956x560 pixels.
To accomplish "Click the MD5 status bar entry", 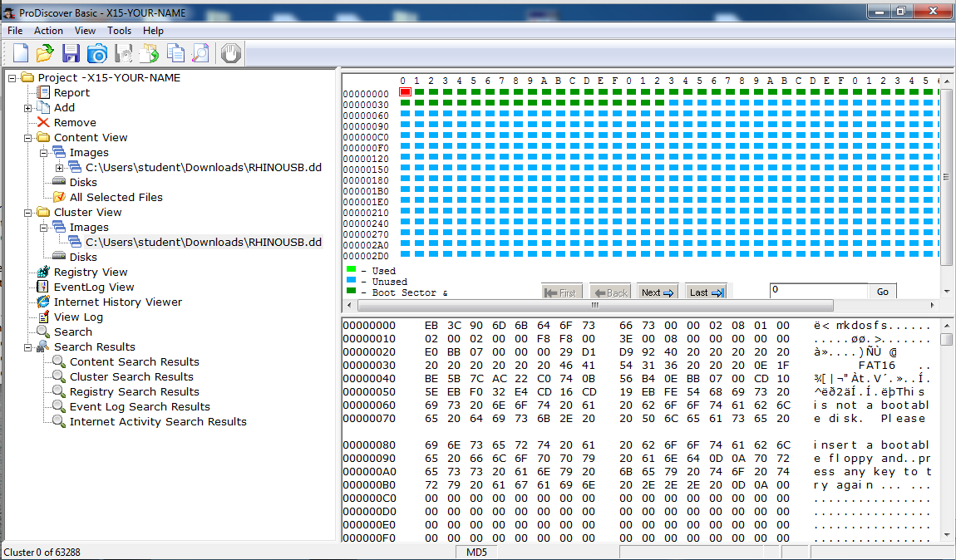I will pyautogui.click(x=477, y=552).
